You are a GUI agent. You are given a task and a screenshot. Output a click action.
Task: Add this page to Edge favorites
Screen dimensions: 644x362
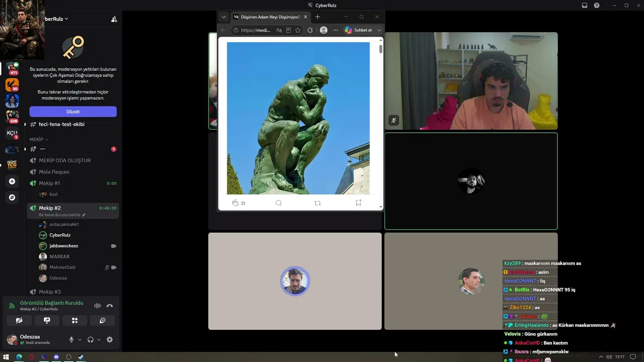pyautogui.click(x=298, y=30)
